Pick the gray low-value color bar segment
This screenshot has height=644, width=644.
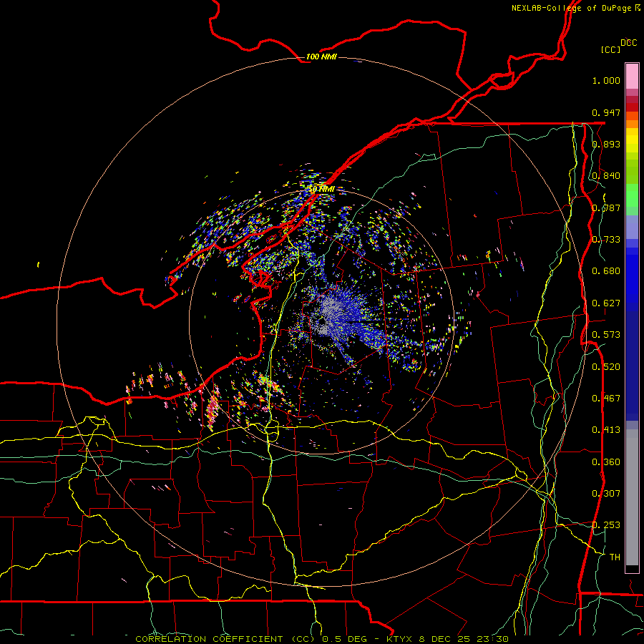click(632, 497)
